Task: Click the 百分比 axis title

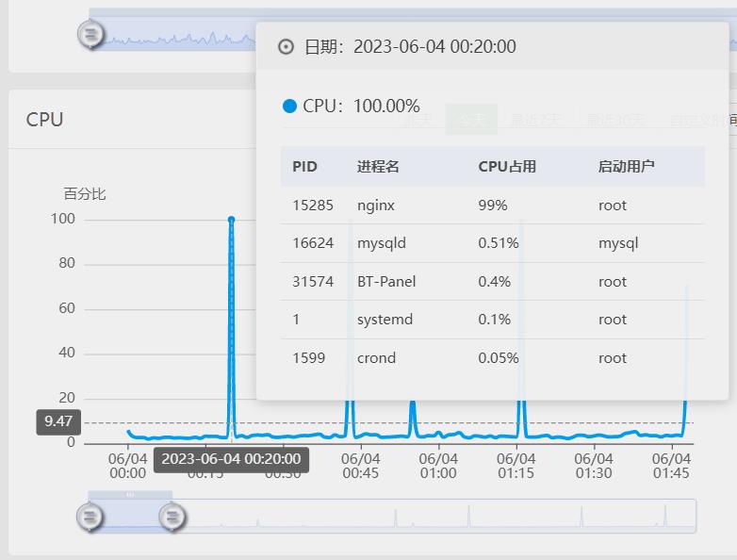Action: point(85,193)
